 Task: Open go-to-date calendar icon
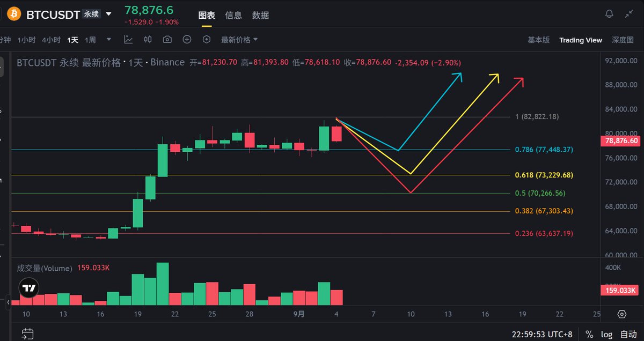point(28,334)
